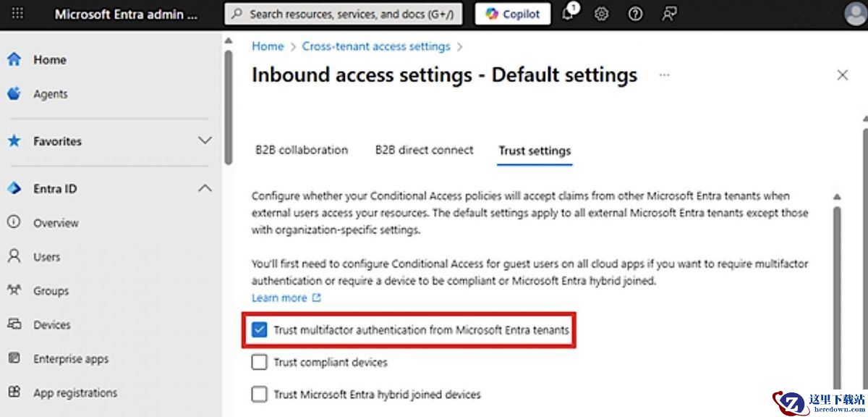Collapse the Entra ID section chevron
This screenshot has width=868, height=417.
tap(205, 188)
